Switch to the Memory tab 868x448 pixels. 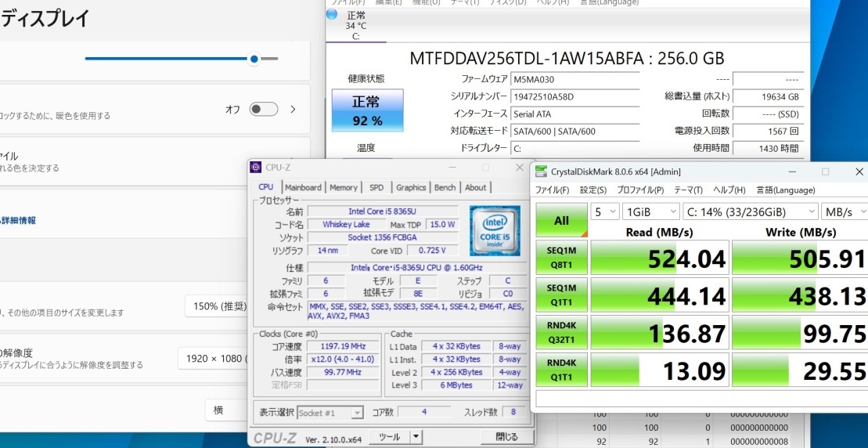(344, 187)
